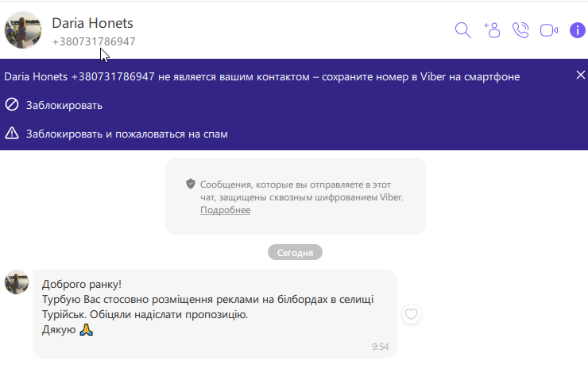
Task: Open chat info panel icon
Action: 578,30
